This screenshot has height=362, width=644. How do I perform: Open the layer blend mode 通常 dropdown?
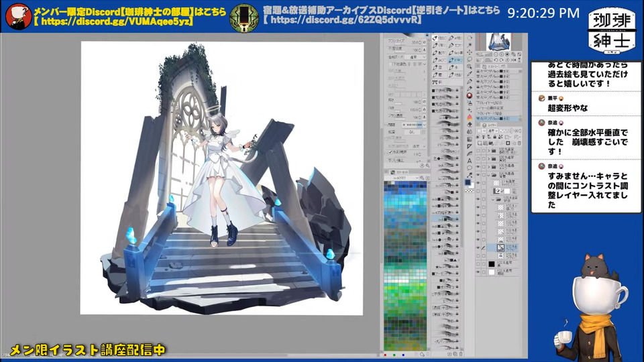point(494,131)
